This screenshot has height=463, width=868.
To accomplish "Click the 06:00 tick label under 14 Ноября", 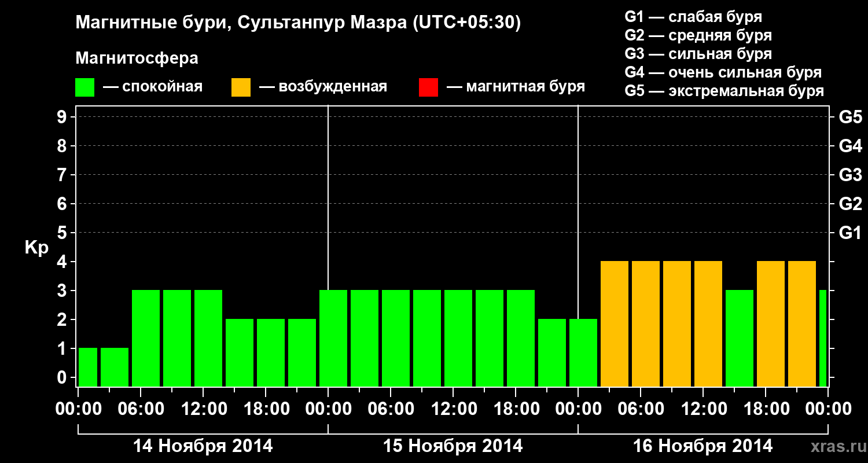I will [141, 409].
